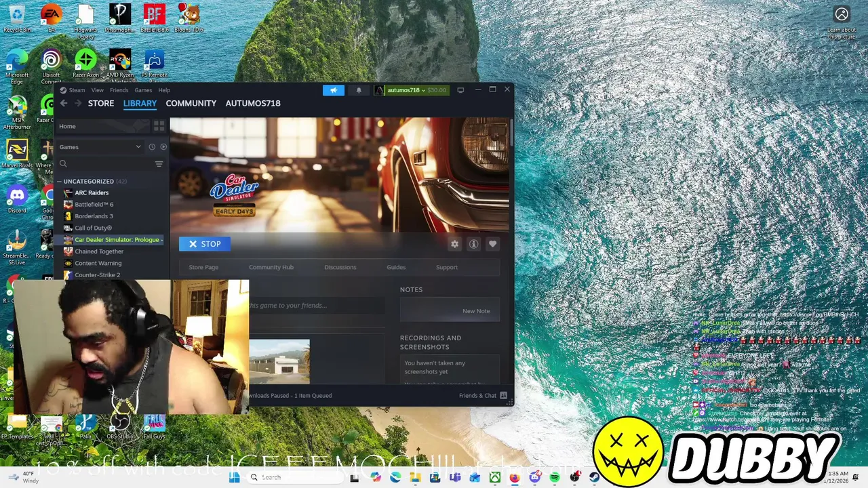Collapse the Uncategorized games category
Screen dimensions: 868x488
click(x=60, y=182)
